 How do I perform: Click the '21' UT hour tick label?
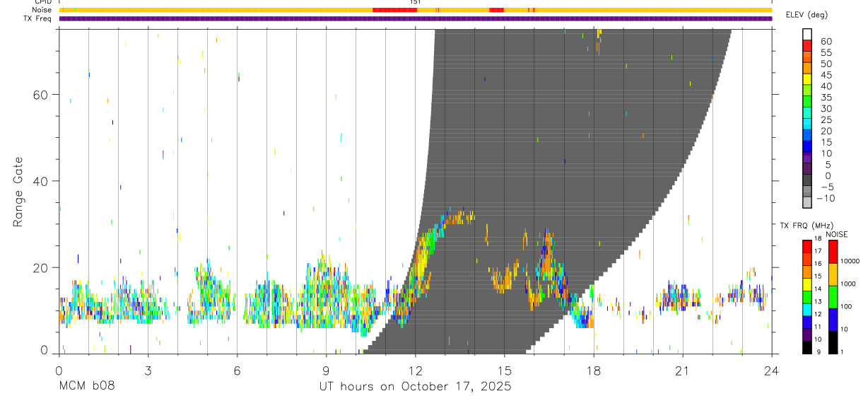pos(682,370)
